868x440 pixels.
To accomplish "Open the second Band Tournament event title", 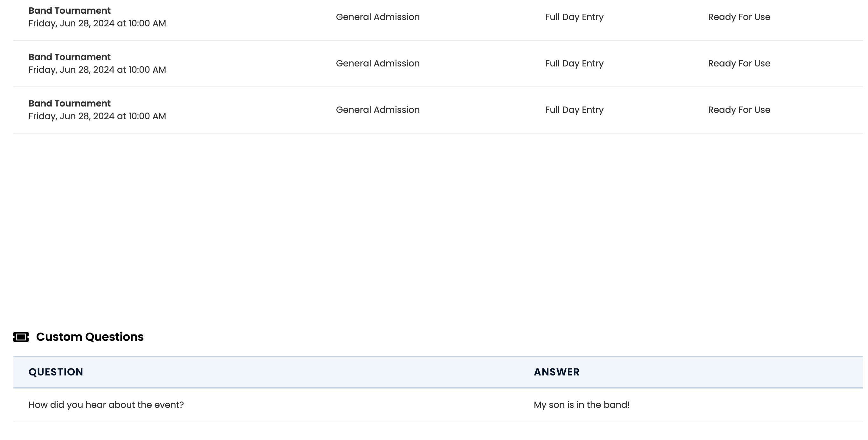I will click(x=69, y=57).
